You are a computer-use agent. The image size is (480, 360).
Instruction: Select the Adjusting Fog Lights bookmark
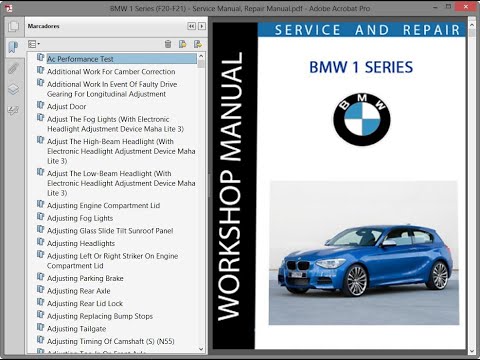coord(80,218)
